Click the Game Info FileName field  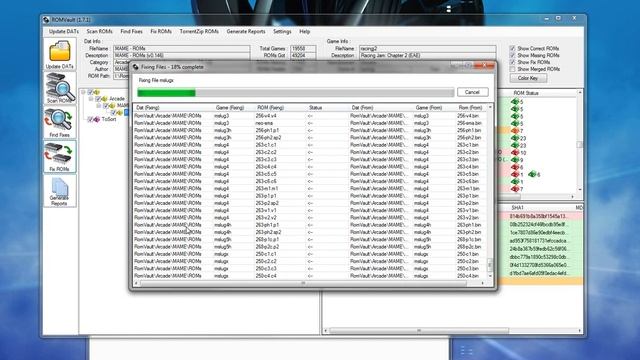coord(427,49)
